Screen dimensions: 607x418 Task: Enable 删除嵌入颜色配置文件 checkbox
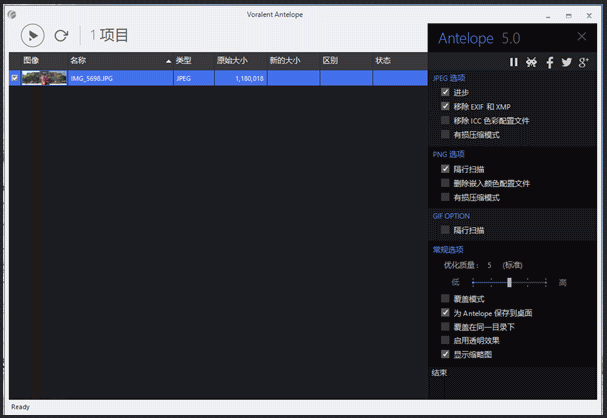[x=445, y=183]
